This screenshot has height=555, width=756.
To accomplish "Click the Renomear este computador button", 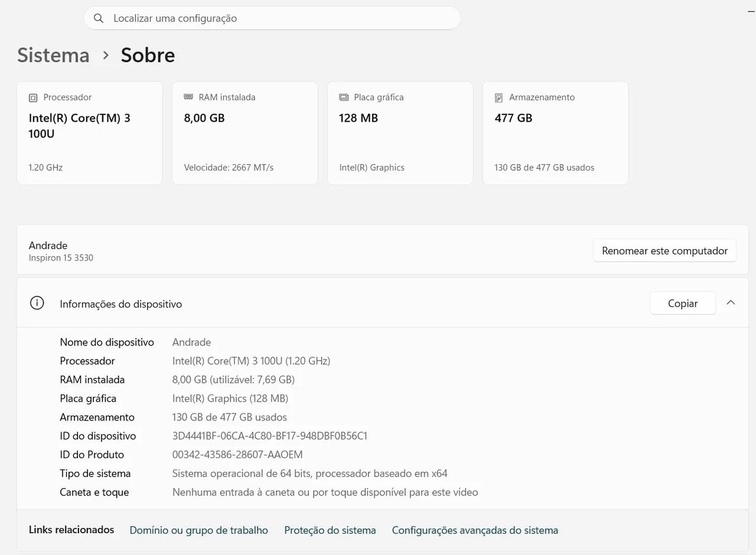I will click(x=664, y=250).
